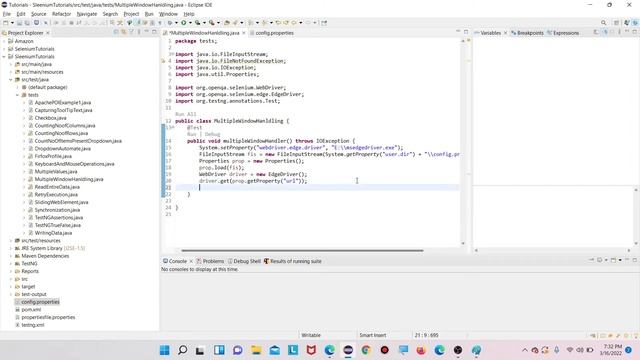
Task: Select FirfoxProfile.java file
Action: (x=53, y=156)
